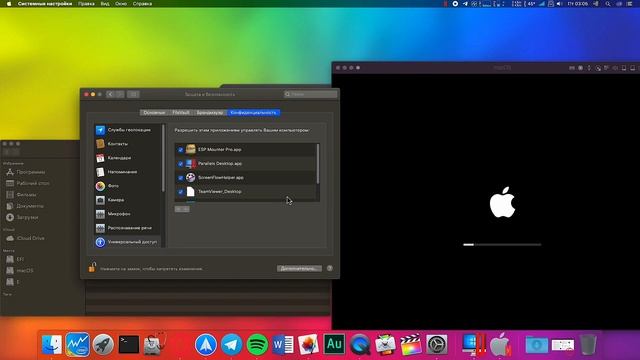Select the Accessibility (Универсальный доступ) category
Image resolution: width=640 pixels, height=360 pixels.
tap(127, 242)
